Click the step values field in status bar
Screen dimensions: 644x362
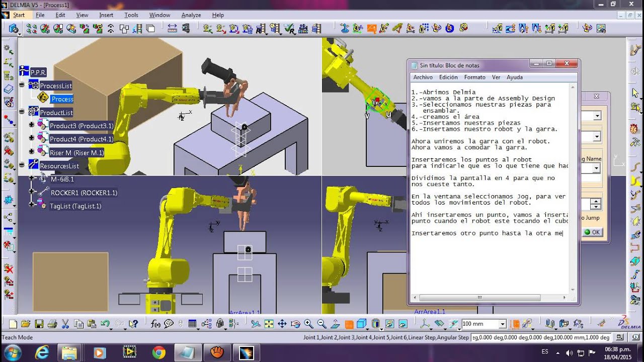[x=541, y=337]
